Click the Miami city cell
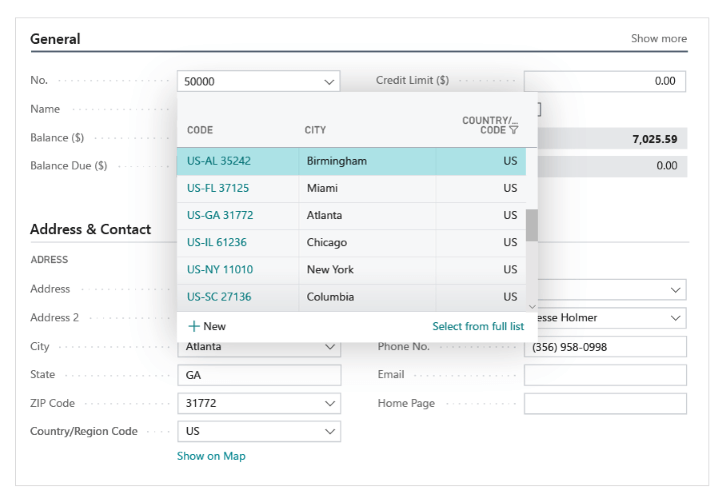Screen dimensions: 715x503 [367, 188]
